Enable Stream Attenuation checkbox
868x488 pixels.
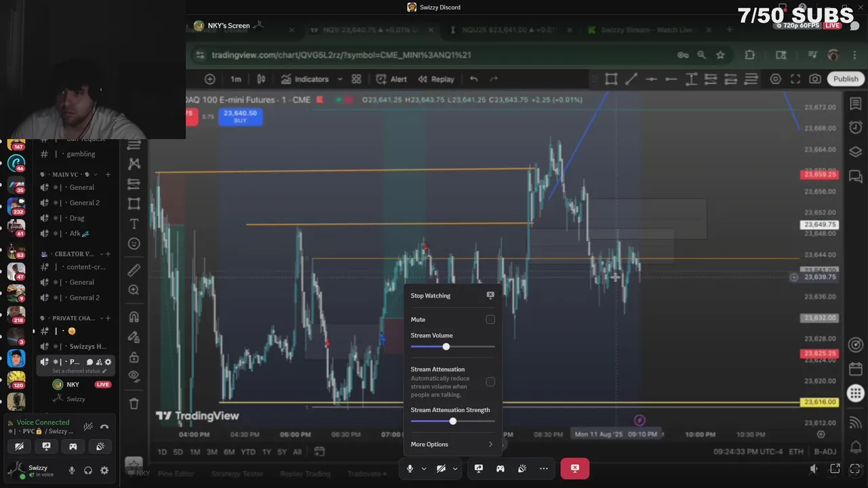(x=490, y=382)
